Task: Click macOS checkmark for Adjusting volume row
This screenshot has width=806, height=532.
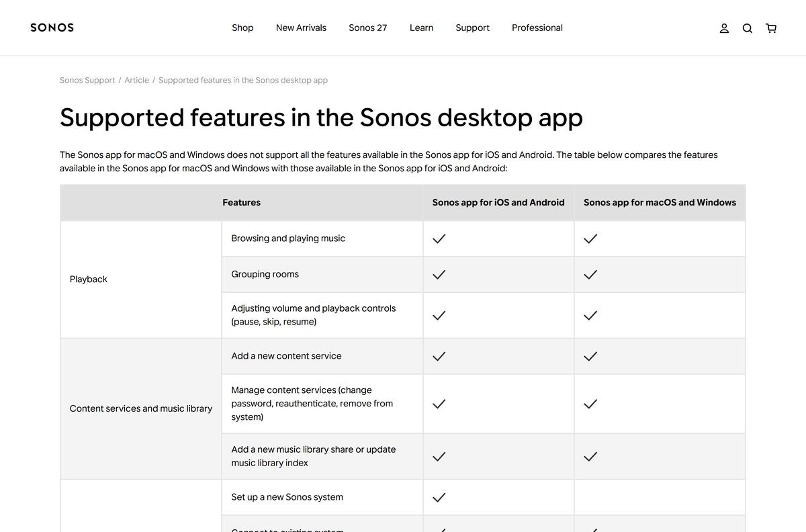Action: pos(590,315)
